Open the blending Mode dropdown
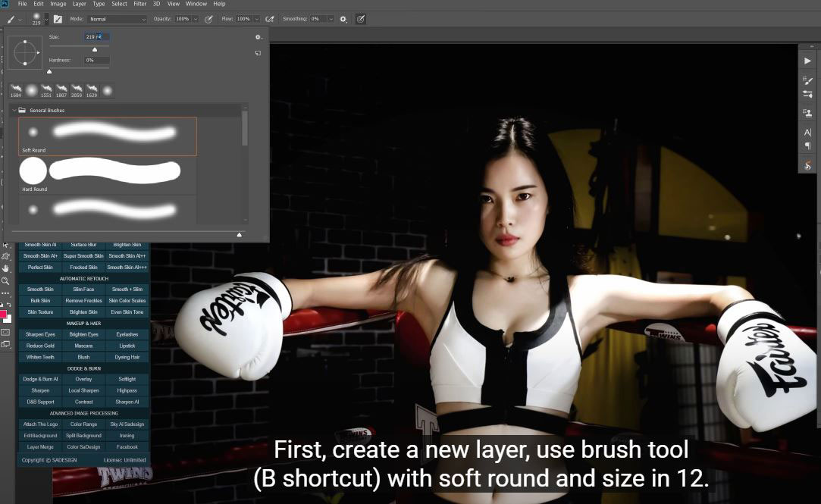The width and height of the screenshot is (821, 504). (x=118, y=19)
